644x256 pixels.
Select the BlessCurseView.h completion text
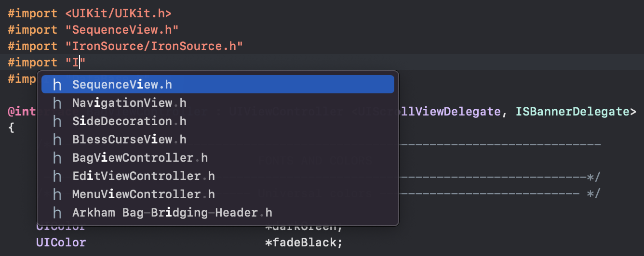pyautogui.click(x=129, y=140)
